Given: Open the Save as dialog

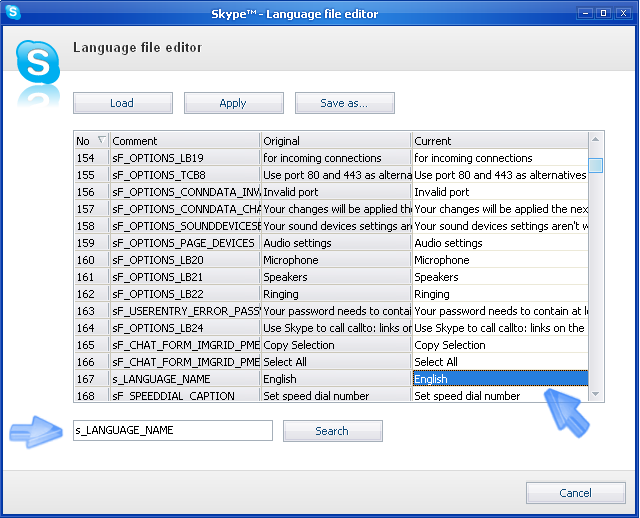Looking at the screenshot, I should (x=345, y=103).
